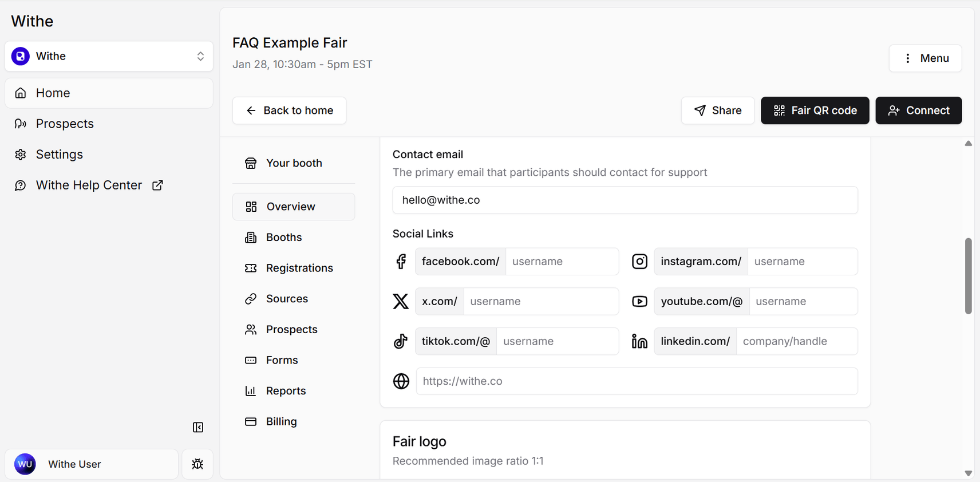Click the Help Center chat icon
The height and width of the screenshot is (482, 980).
point(21,185)
